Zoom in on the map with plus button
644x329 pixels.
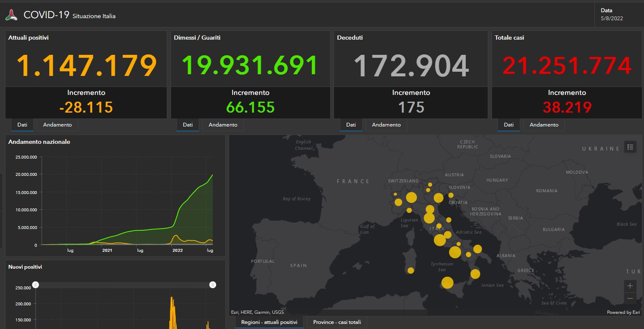coord(630,286)
